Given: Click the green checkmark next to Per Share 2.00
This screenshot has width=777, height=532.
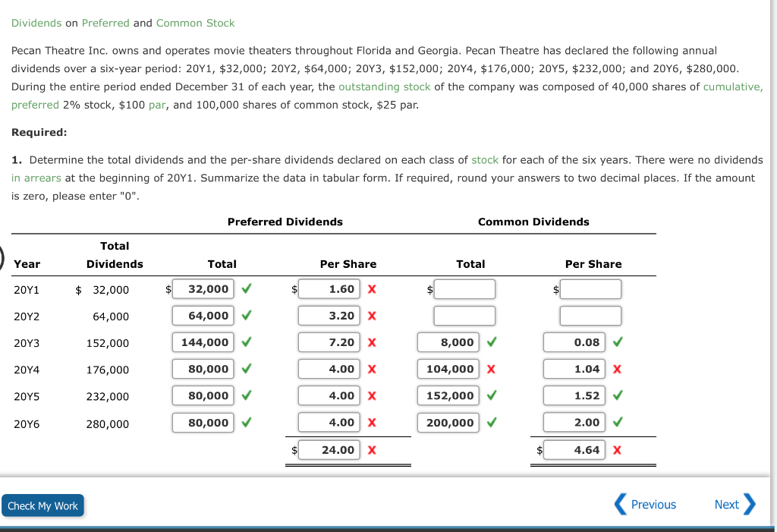Looking at the screenshot, I should (616, 423).
